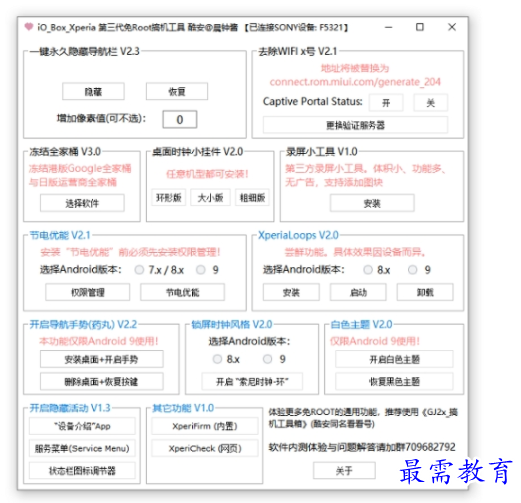The image size is (521, 503).
Task: Click 开启白色主题 button
Action: point(394,359)
